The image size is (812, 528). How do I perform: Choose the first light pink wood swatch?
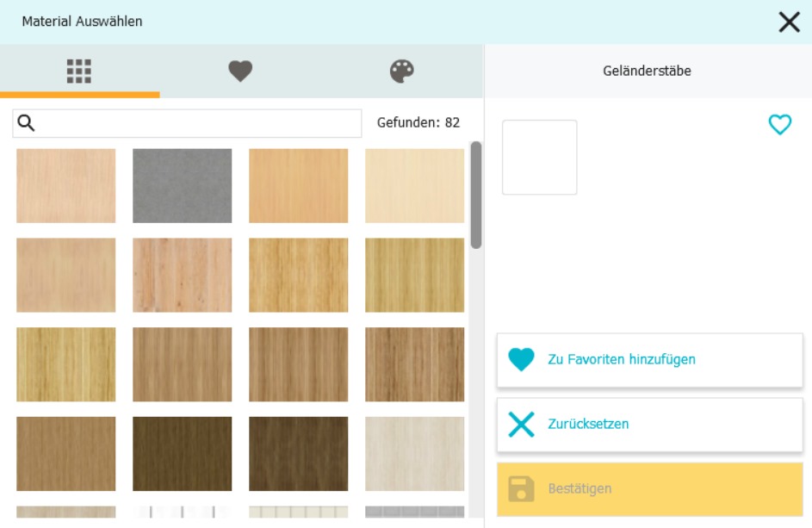pyautogui.click(x=65, y=186)
